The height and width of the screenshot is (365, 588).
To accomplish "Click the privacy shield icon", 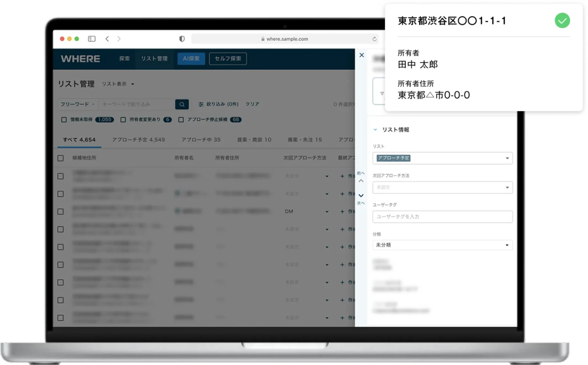I will [x=182, y=39].
